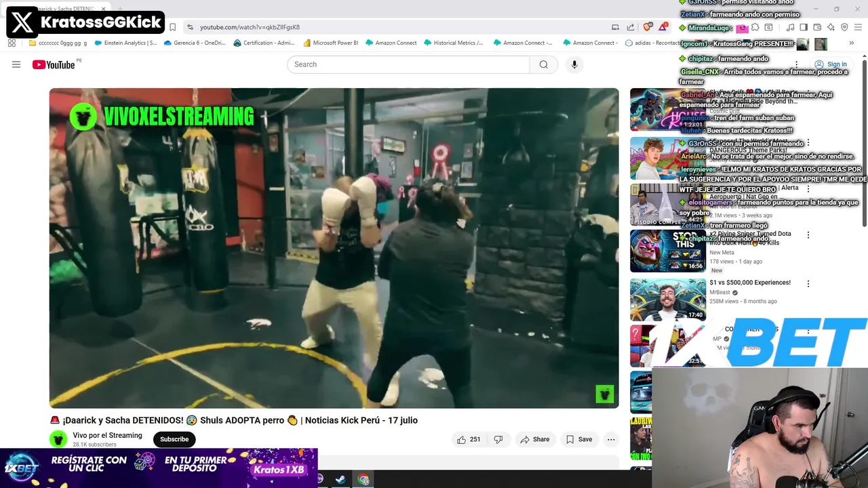The image size is (868, 488).
Task: Click the channel watermark in video corner
Action: coord(604,394)
